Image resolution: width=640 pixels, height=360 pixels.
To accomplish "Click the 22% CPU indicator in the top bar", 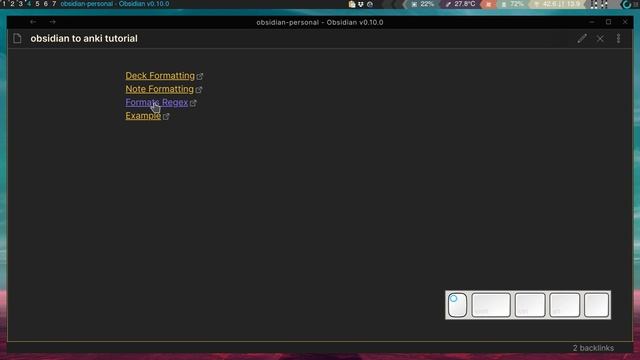I will point(423,4).
